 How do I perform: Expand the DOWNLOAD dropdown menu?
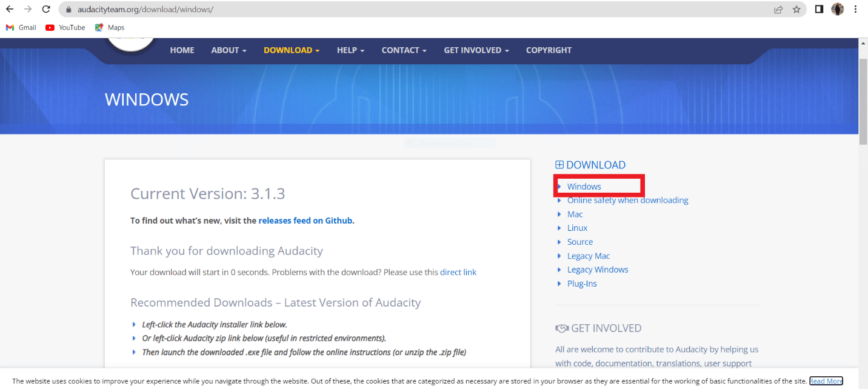[292, 50]
